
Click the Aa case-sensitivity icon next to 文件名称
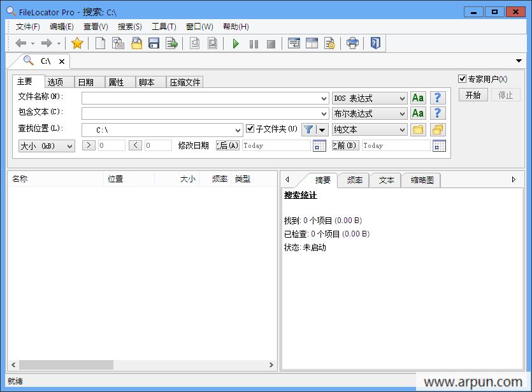point(417,98)
